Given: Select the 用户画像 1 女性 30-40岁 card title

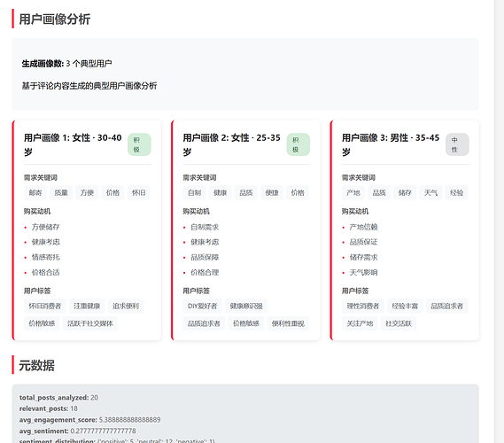Looking at the screenshot, I should point(73,144).
